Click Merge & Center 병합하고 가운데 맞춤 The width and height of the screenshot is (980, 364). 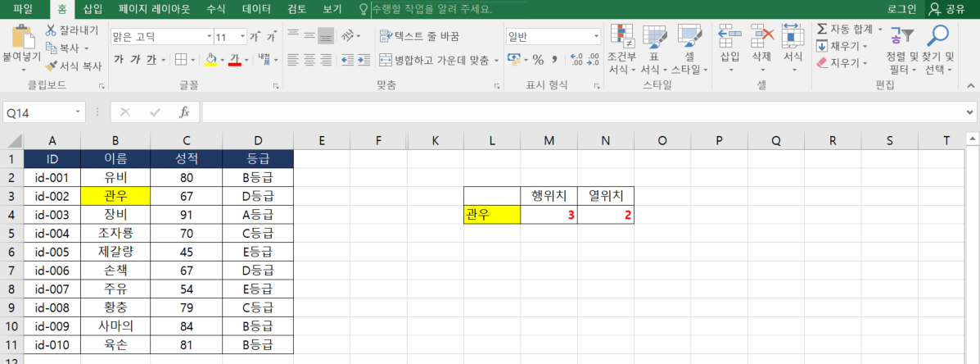[435, 61]
